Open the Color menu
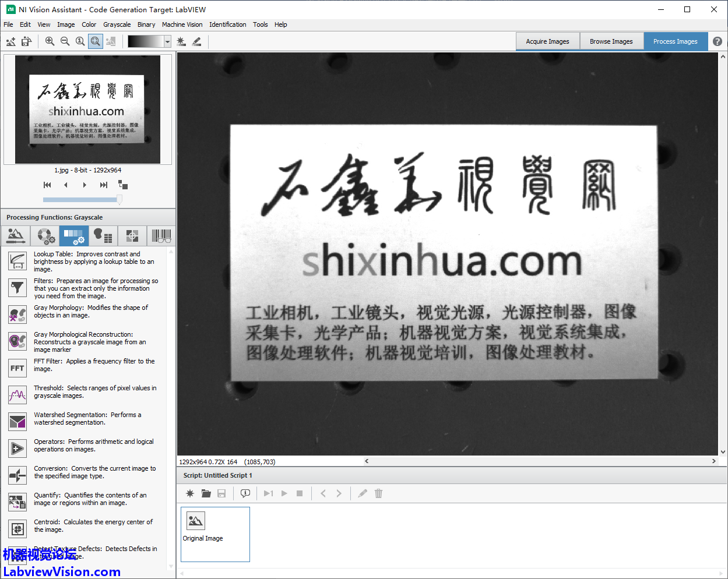This screenshot has height=579, width=728. tap(89, 24)
